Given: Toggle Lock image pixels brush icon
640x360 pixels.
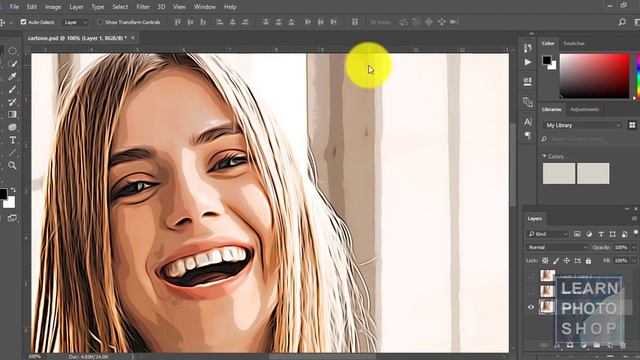Looking at the screenshot, I should [556, 260].
